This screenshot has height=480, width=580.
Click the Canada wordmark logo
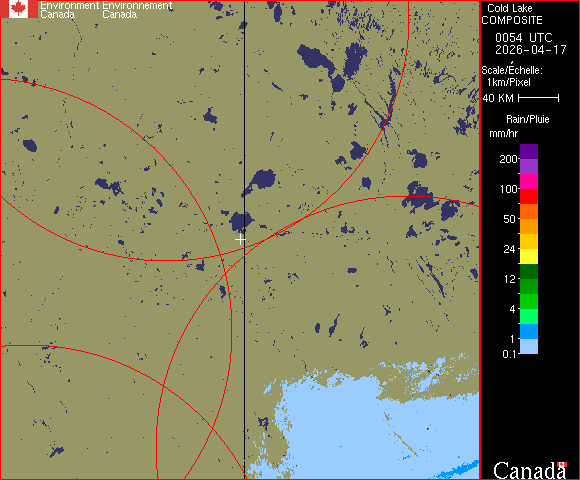(x=530, y=470)
